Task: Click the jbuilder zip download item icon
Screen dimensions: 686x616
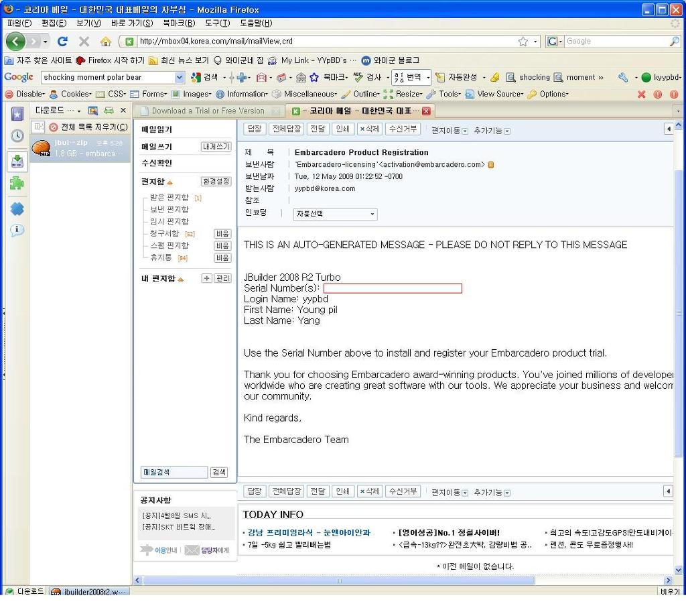Action: (41, 148)
